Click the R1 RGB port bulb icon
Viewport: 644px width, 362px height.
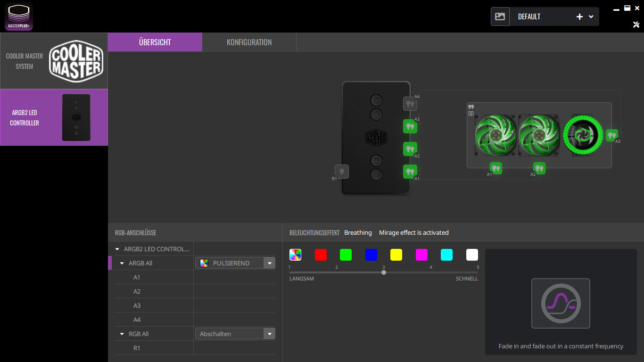[342, 171]
